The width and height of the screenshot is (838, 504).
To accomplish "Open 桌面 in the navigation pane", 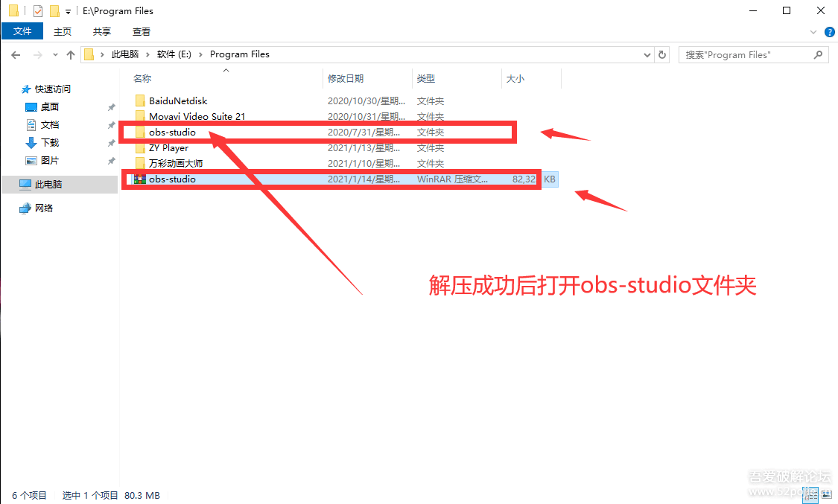I will [x=50, y=106].
